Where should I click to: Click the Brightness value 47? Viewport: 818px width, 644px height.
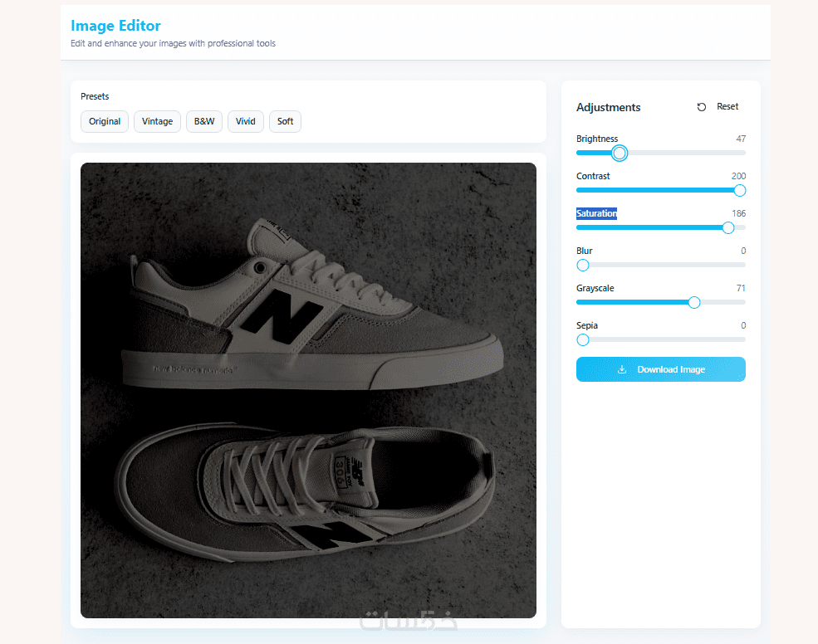[741, 139]
